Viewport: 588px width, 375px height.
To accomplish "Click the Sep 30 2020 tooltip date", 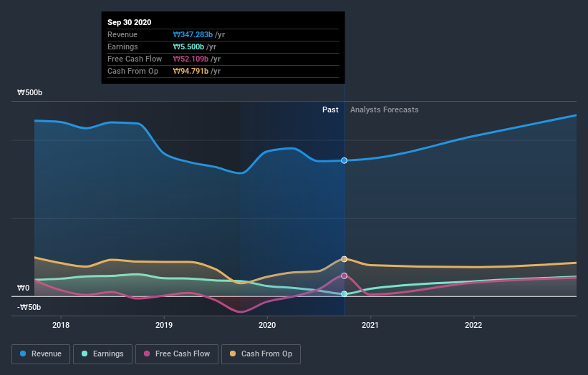I will point(130,22).
